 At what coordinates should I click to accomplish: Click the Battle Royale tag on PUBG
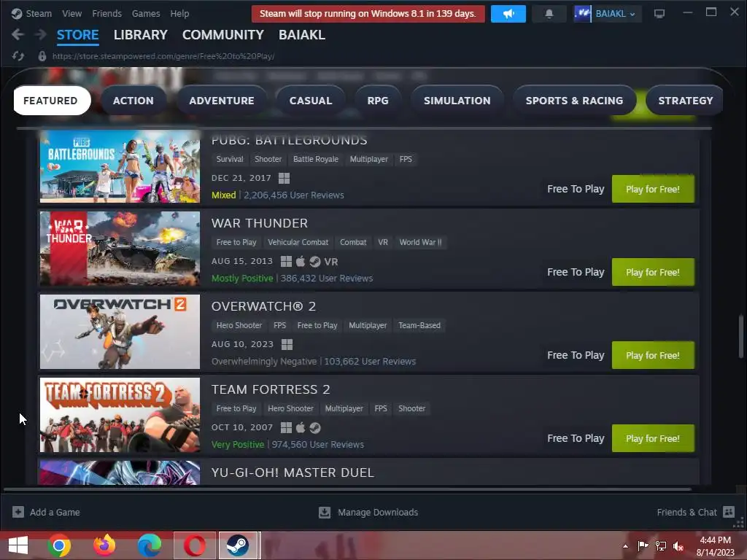(315, 159)
